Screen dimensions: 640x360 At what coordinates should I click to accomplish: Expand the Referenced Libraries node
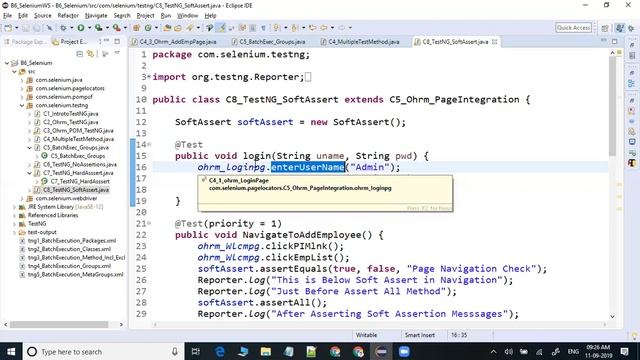click(x=14, y=215)
